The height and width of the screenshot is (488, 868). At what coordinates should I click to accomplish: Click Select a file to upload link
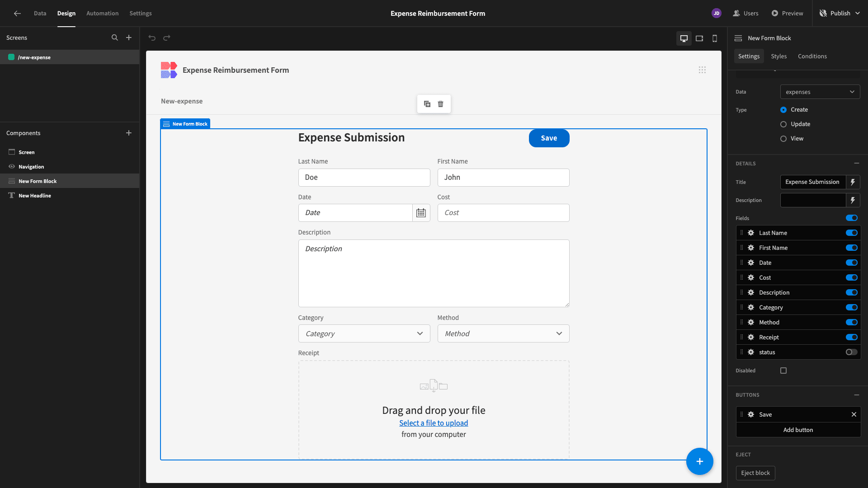(434, 423)
